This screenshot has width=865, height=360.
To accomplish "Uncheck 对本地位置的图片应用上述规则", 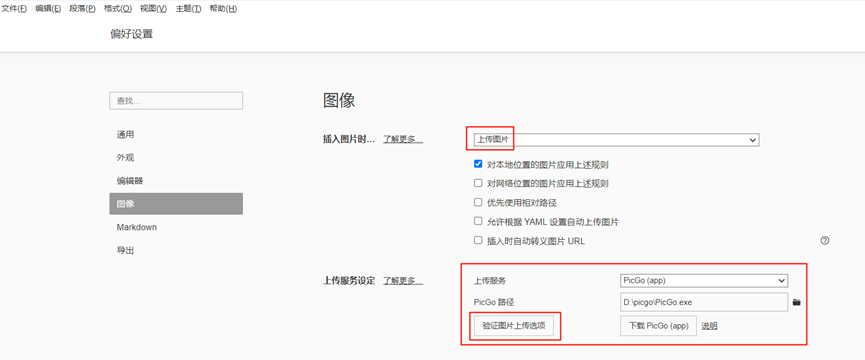I will [478, 164].
